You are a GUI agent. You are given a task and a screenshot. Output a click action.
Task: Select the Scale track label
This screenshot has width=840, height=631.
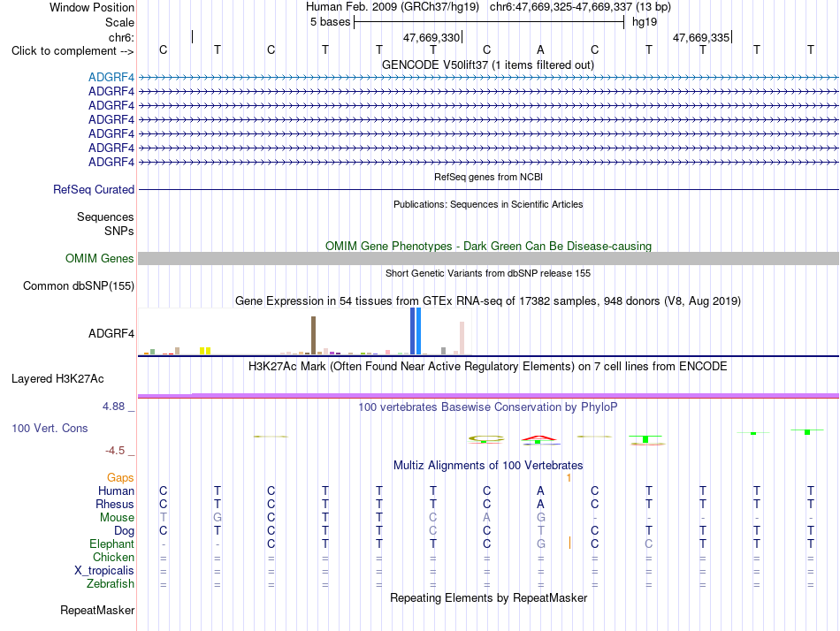click(119, 22)
